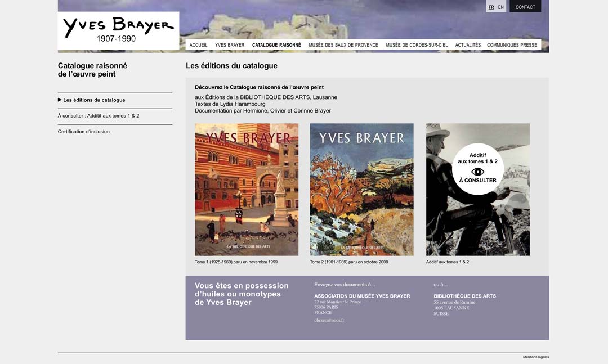Click sidebar title Catalogue raisonné de l'œuvre peint

tap(93, 70)
